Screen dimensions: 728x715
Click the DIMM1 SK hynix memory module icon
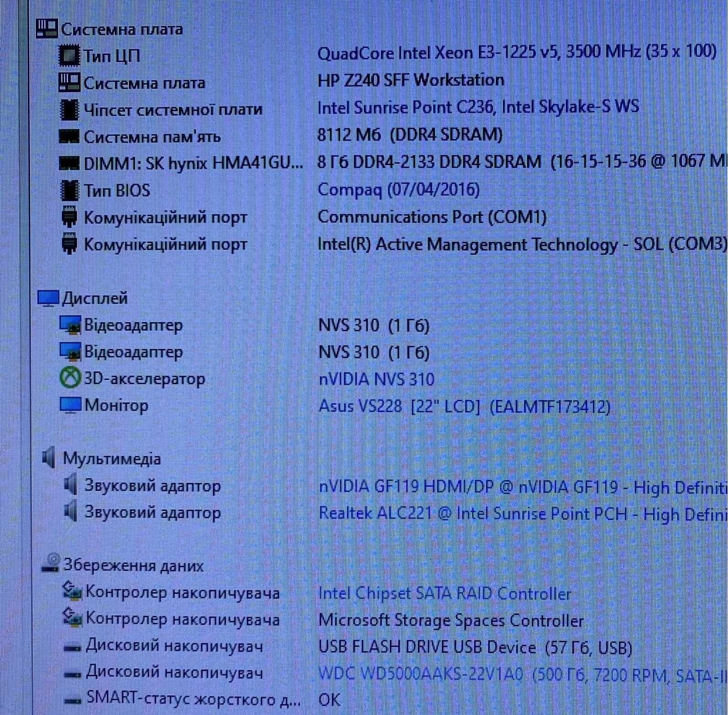(70, 163)
